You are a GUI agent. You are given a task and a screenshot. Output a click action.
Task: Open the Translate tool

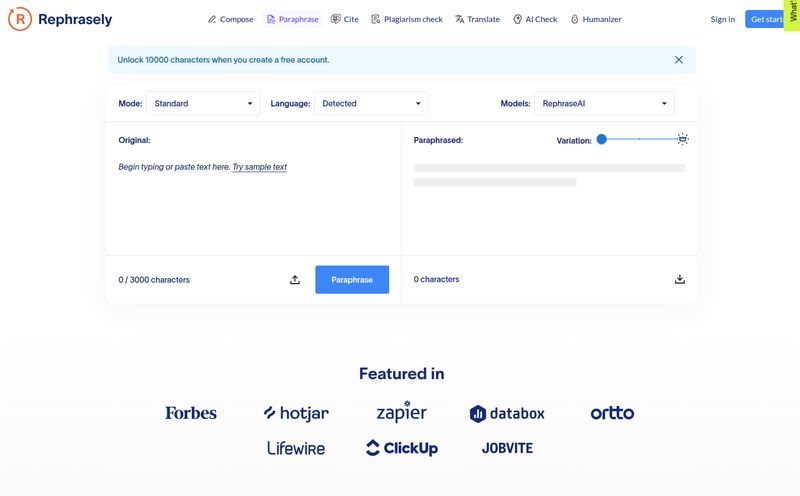pos(478,19)
